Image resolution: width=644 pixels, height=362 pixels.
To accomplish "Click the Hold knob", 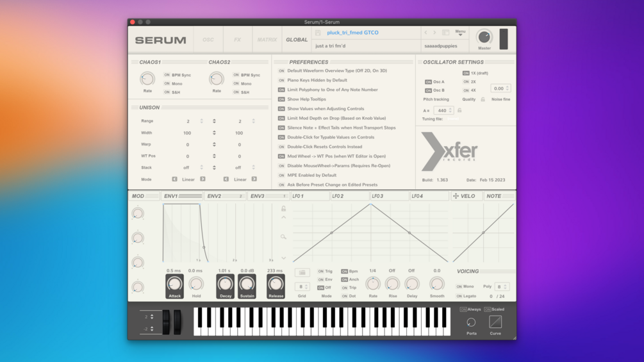I will 196,284.
